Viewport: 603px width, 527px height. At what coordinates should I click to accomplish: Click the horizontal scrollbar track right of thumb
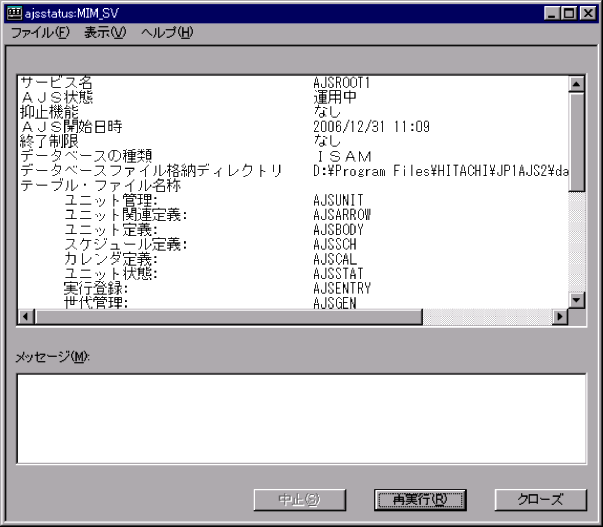point(487,317)
